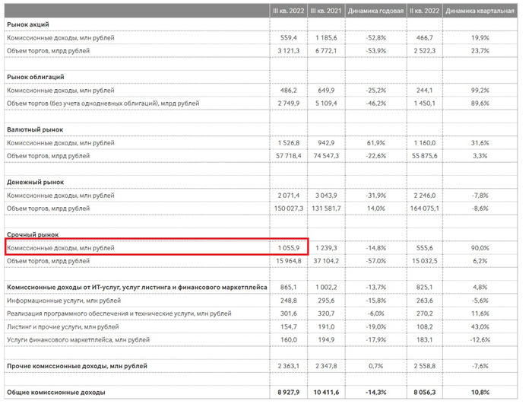This screenshot has width=532, height=404.
Task: Click the "Валютный рынок" section heading
Action: tap(34, 129)
